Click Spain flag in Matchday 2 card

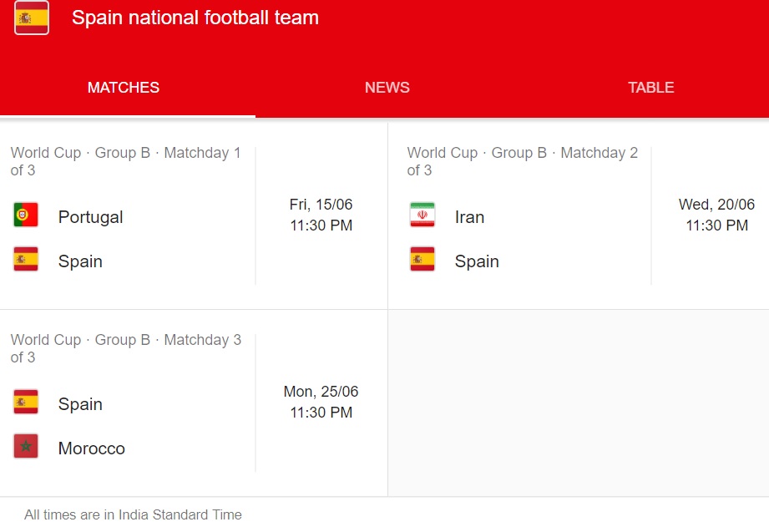[422, 259]
